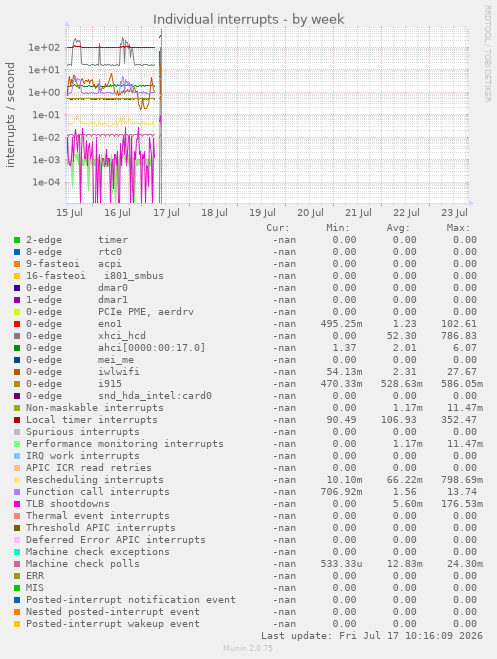Viewport: 497px width, 659px height.
Task: Click the blue swatch beside 8-edge rtc0
Action: click(17, 252)
